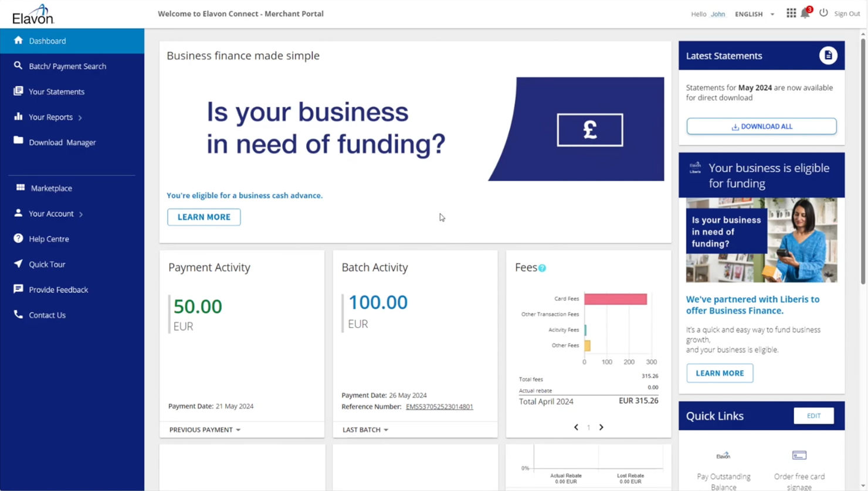Screen dimensions: 868x491
Task: Click LEARN MORE in Liberis funding panel
Action: click(x=720, y=373)
